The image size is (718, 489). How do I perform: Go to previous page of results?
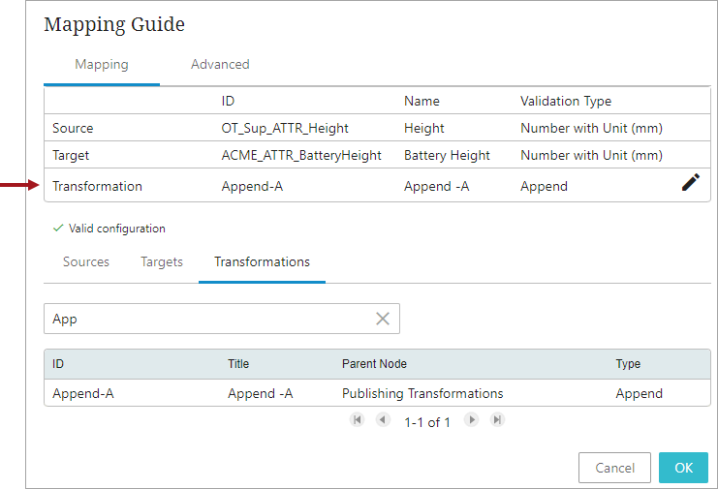pyautogui.click(x=383, y=419)
